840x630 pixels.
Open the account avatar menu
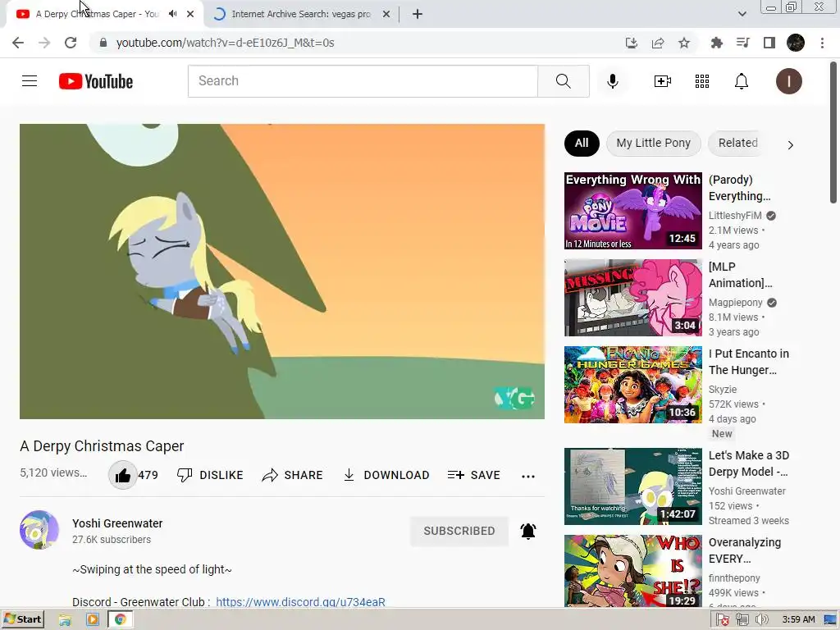[788, 81]
